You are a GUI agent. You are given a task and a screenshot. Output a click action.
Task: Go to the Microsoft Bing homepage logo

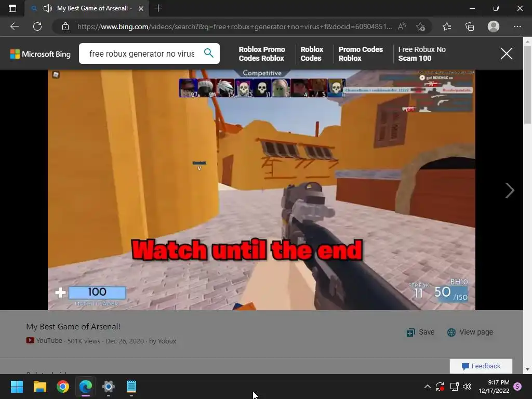[x=41, y=54]
